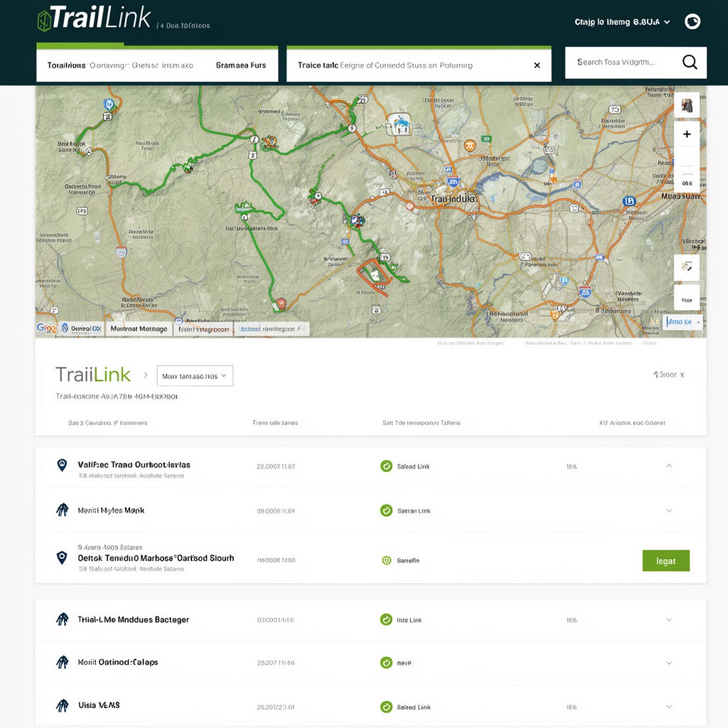Click the map pin icon for Valifsec Traad Oursootlisrias
Screen dimensions: 728x728
click(62, 465)
